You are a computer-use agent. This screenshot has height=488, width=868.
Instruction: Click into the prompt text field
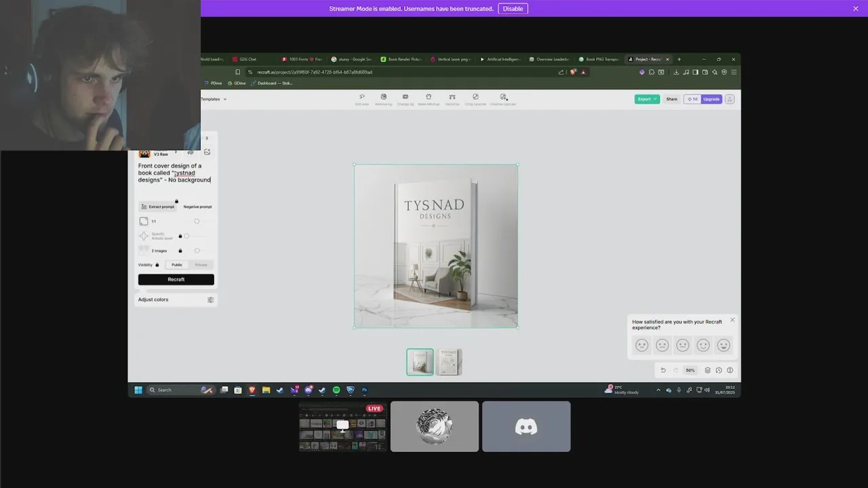click(x=175, y=173)
